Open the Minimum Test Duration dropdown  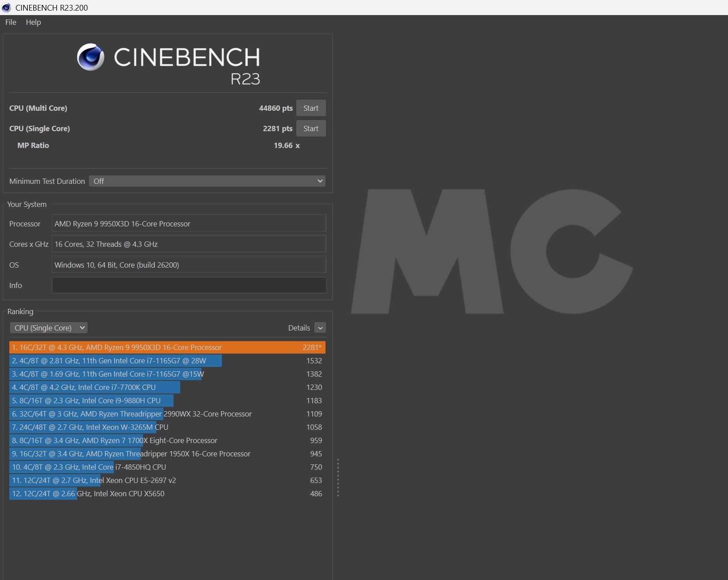point(207,181)
